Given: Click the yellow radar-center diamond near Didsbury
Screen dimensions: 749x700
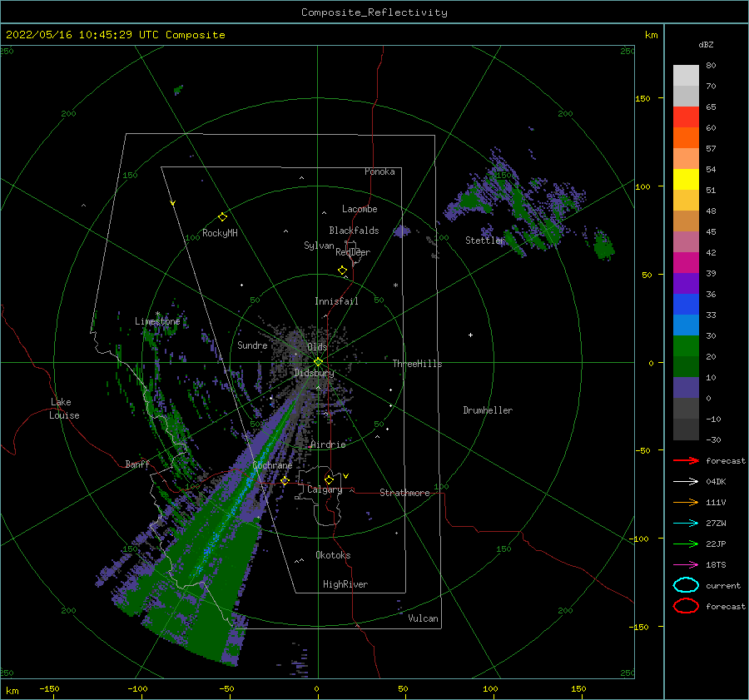Looking at the screenshot, I should [318, 362].
